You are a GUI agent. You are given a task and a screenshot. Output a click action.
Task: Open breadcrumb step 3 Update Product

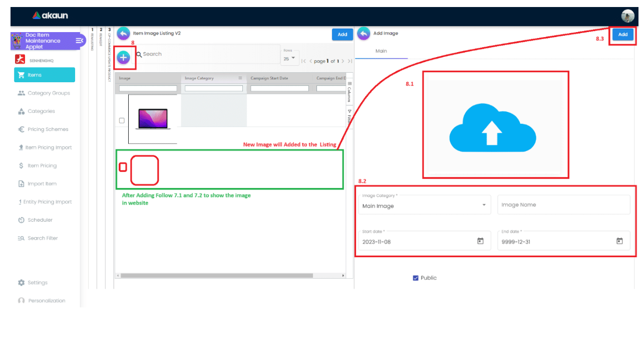[109, 54]
